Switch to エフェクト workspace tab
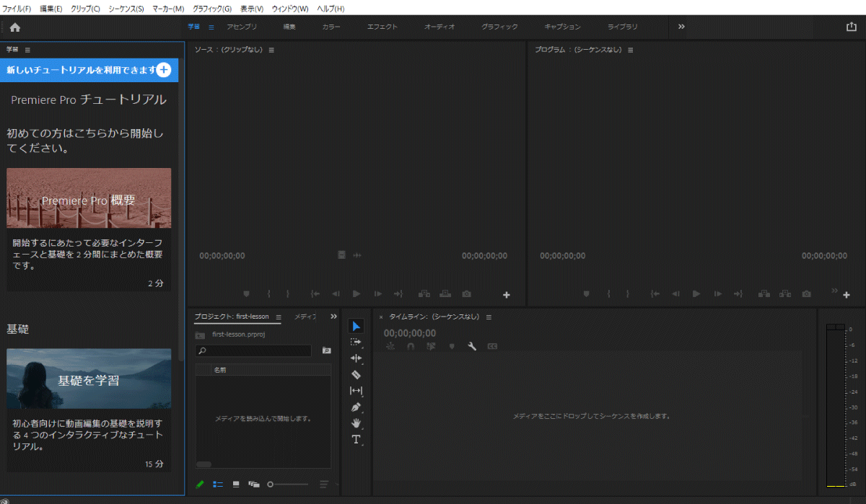The image size is (866, 504). pos(382,27)
